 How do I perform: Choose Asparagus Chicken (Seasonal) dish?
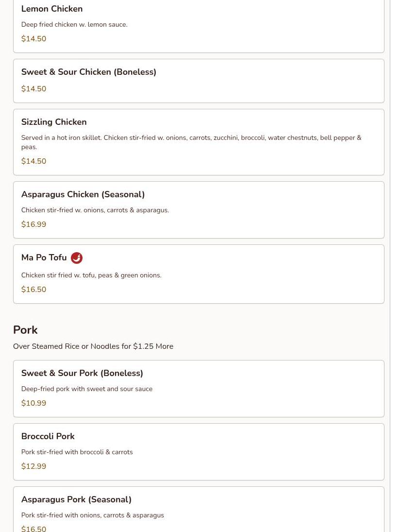click(x=83, y=194)
